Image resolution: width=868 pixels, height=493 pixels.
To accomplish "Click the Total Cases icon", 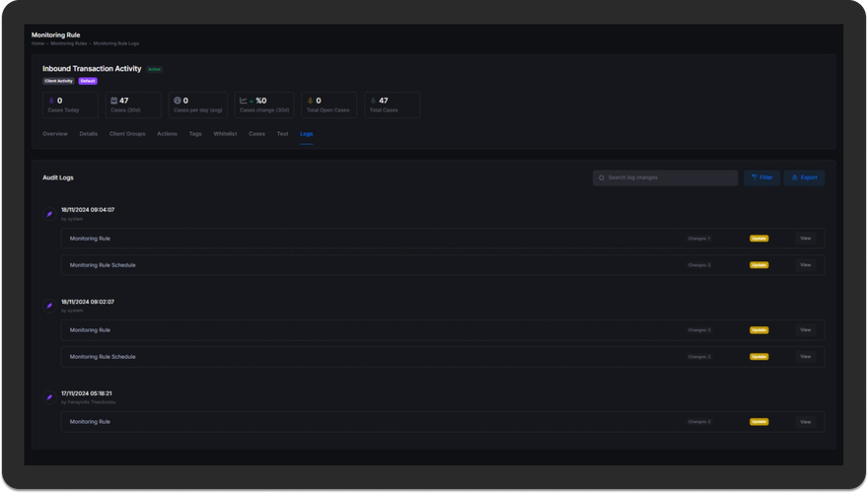I will tap(373, 101).
